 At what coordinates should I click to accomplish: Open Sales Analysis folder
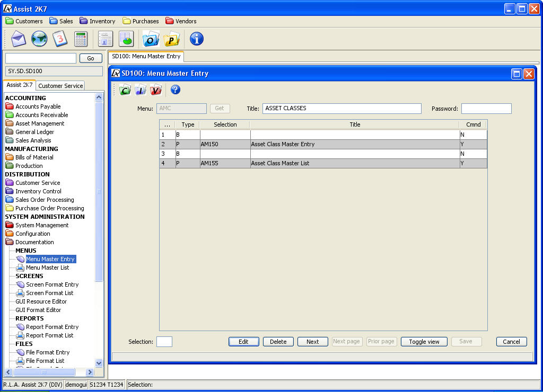33,140
